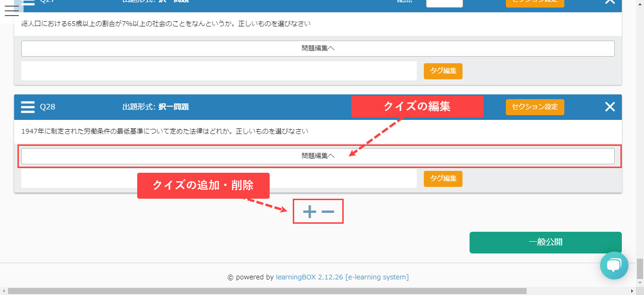Click the vertical scrollbar thumb on right
This screenshot has height=295, width=644.
[x=640, y=269]
